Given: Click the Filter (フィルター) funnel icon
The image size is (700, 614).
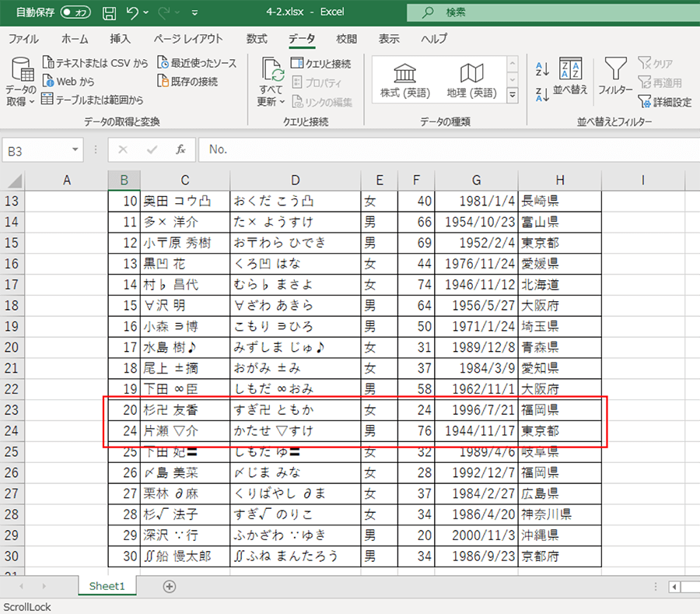Looking at the screenshot, I should click(615, 76).
